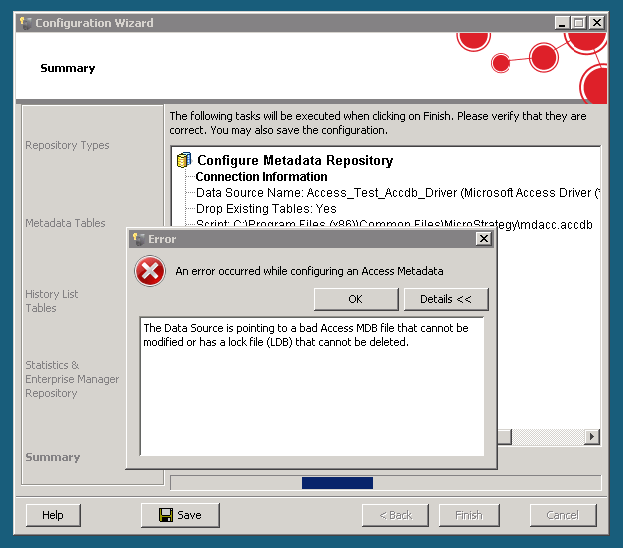Select the Summary step in sidebar
The height and width of the screenshot is (548, 623).
point(52,457)
